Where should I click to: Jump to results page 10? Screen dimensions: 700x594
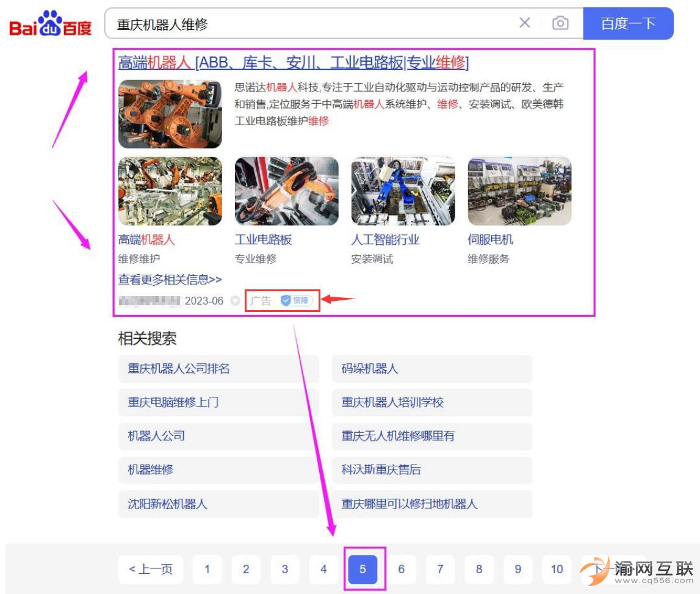coord(557,570)
